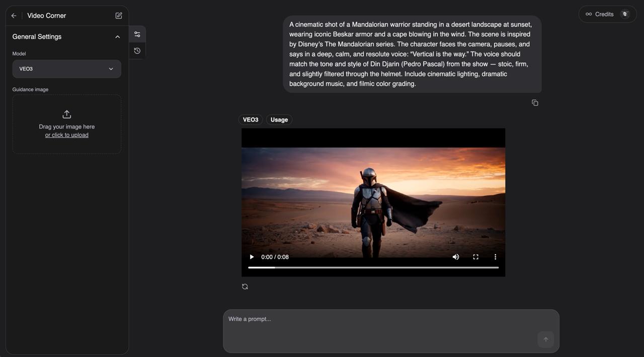Collapse the General Settings section

pos(118,37)
